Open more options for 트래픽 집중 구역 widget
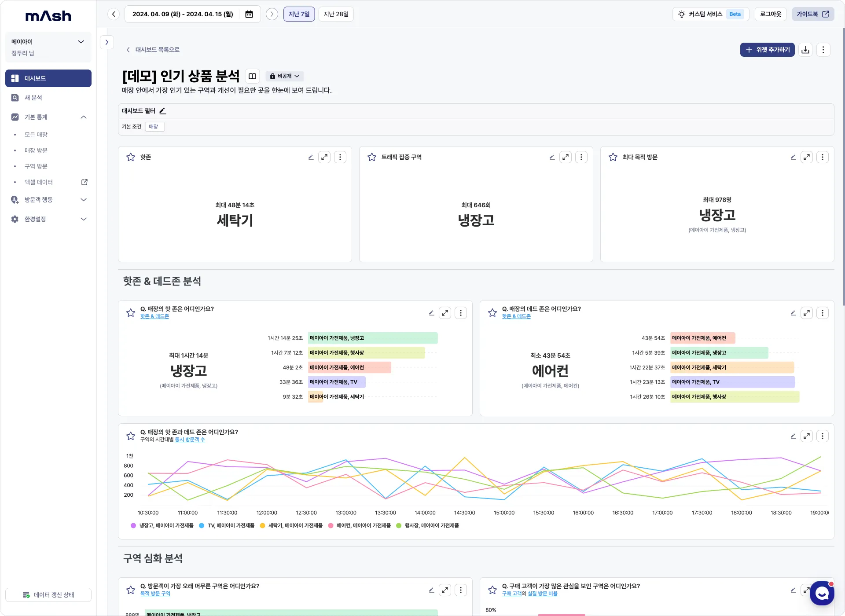Screen dimensions: 845x616 pyautogui.click(x=581, y=157)
